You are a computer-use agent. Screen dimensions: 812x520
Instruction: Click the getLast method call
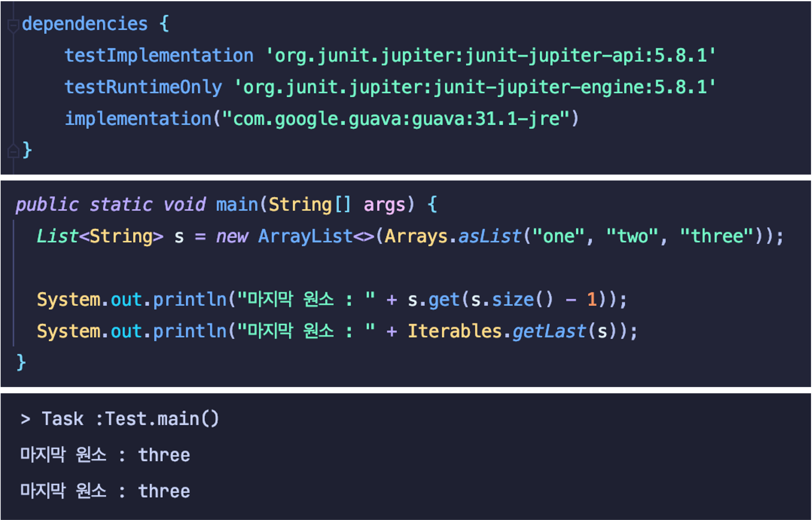coord(549,331)
